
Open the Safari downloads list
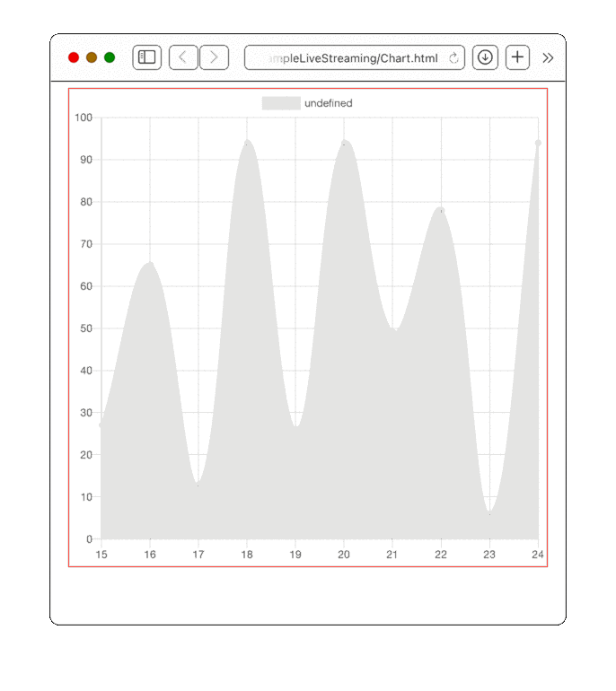pyautogui.click(x=485, y=57)
